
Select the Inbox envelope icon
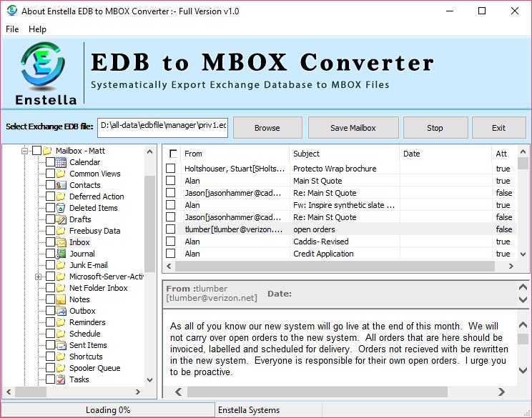[x=61, y=242]
